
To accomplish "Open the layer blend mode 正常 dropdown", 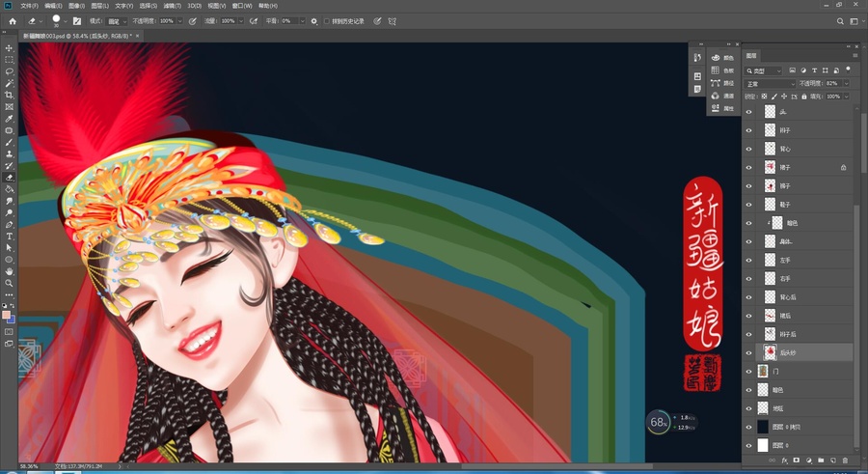I will (x=770, y=84).
